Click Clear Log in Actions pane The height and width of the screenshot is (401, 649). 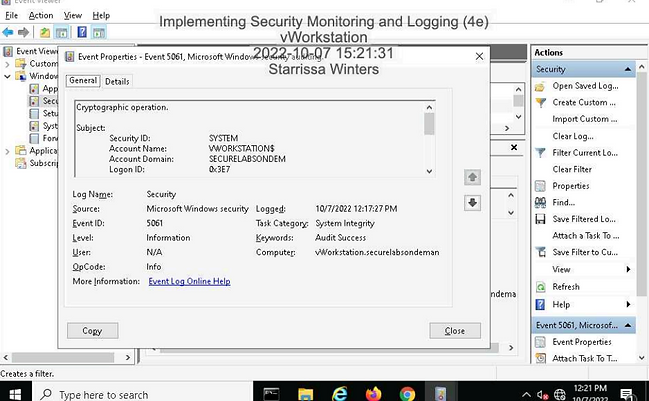[x=572, y=136]
